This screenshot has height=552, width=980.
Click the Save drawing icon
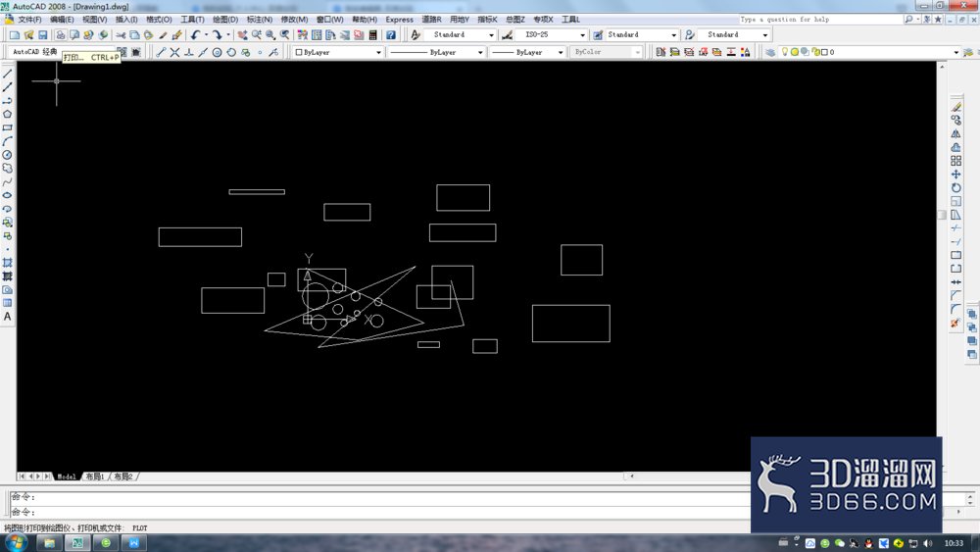click(43, 35)
